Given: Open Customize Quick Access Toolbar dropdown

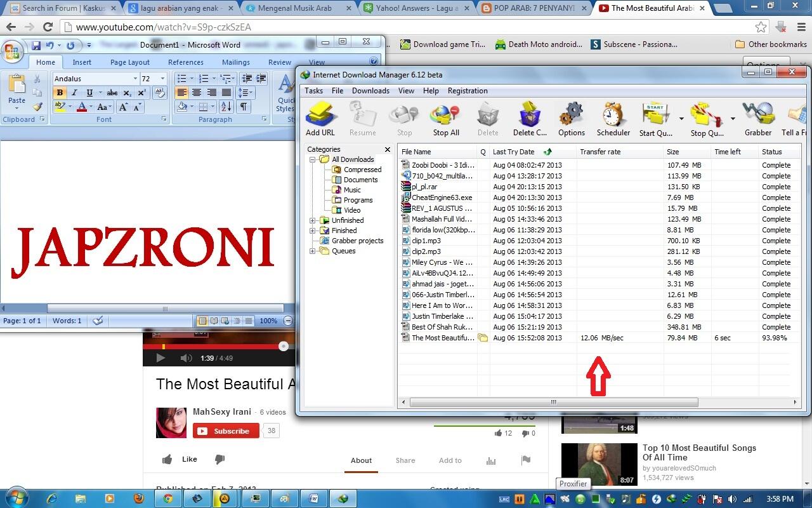Looking at the screenshot, I should tap(89, 46).
